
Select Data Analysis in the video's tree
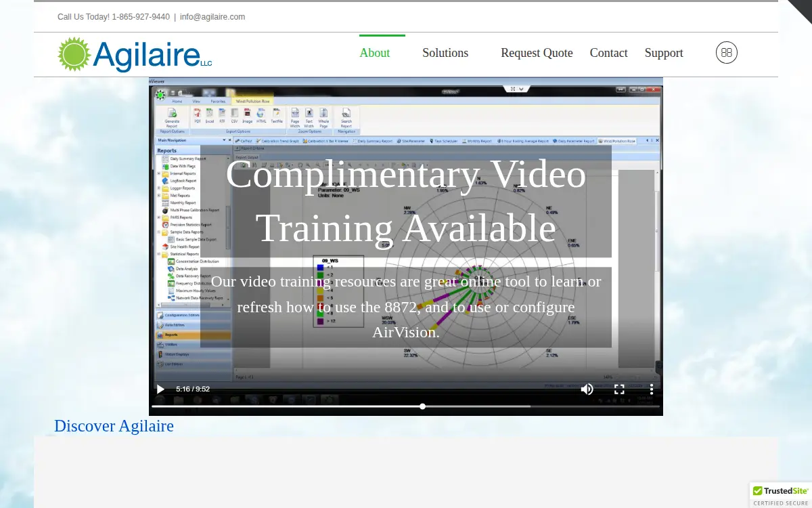[x=181, y=269]
